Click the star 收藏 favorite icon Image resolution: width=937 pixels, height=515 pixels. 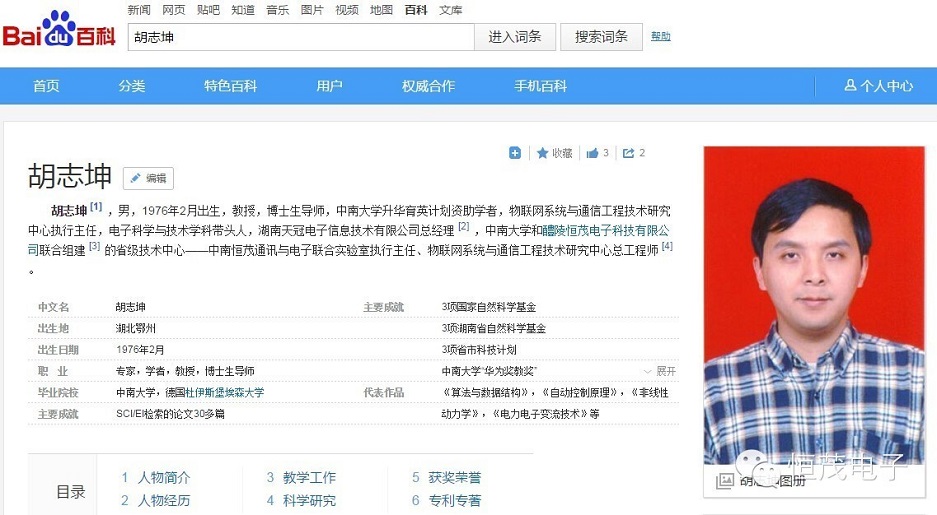[543, 153]
